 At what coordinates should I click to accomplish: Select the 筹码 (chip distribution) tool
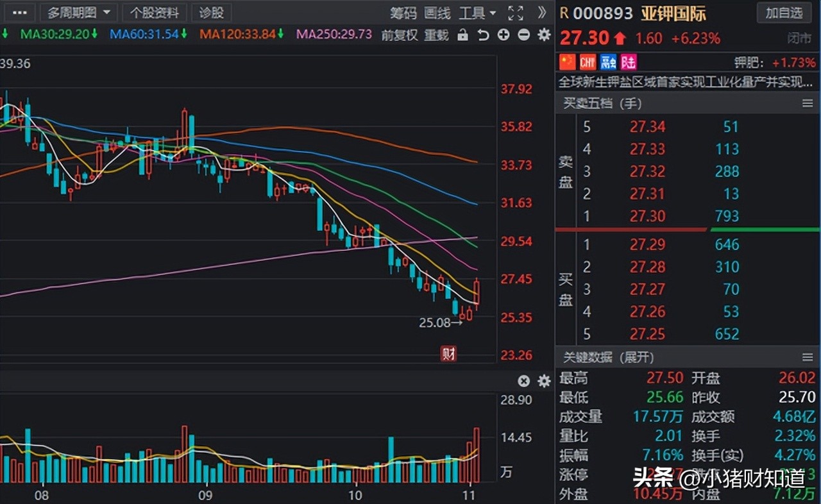point(404,12)
